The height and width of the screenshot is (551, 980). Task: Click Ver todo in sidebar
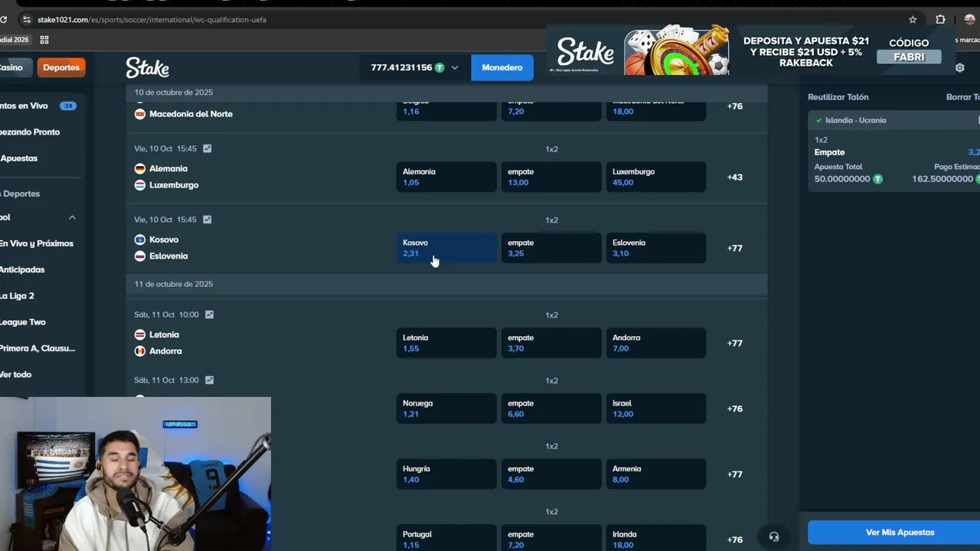coord(16,374)
